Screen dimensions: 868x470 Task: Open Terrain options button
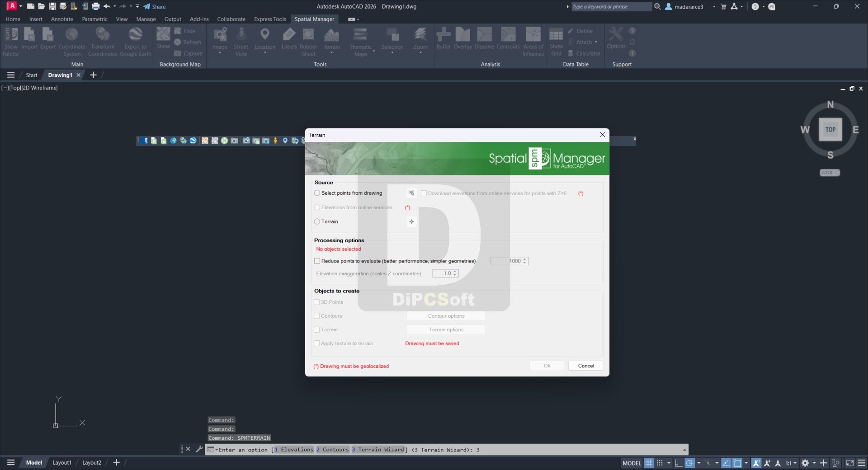446,329
